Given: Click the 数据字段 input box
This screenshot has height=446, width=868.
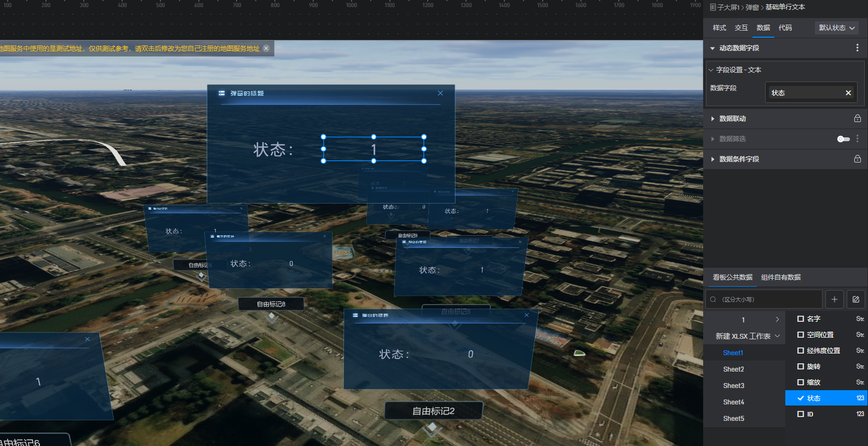Looking at the screenshot, I should click(x=811, y=92).
